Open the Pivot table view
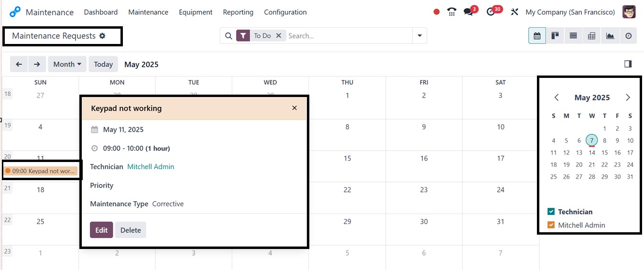 click(x=591, y=36)
